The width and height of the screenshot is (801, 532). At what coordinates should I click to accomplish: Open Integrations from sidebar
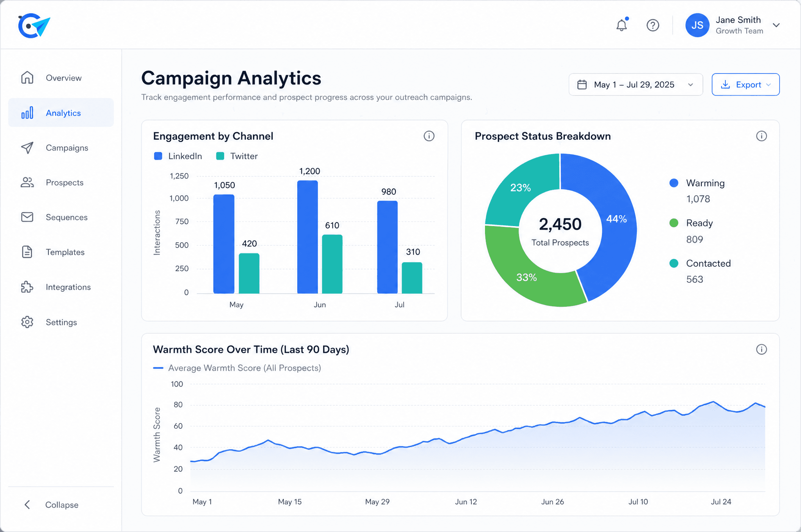61,287
